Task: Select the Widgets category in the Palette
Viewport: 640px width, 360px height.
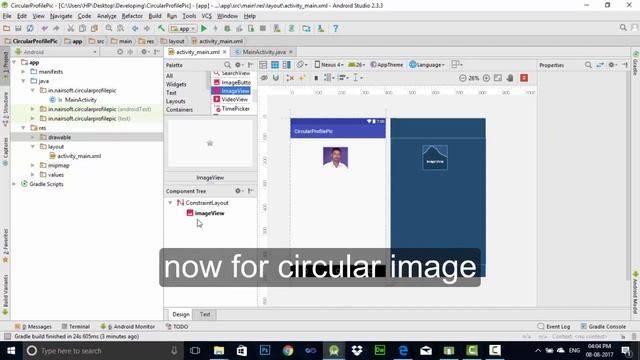Action: tap(176, 84)
